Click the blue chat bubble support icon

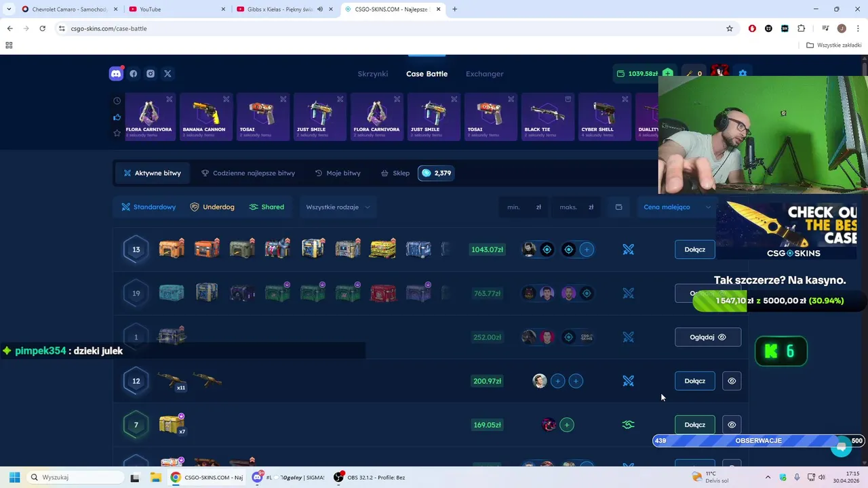[x=842, y=447]
